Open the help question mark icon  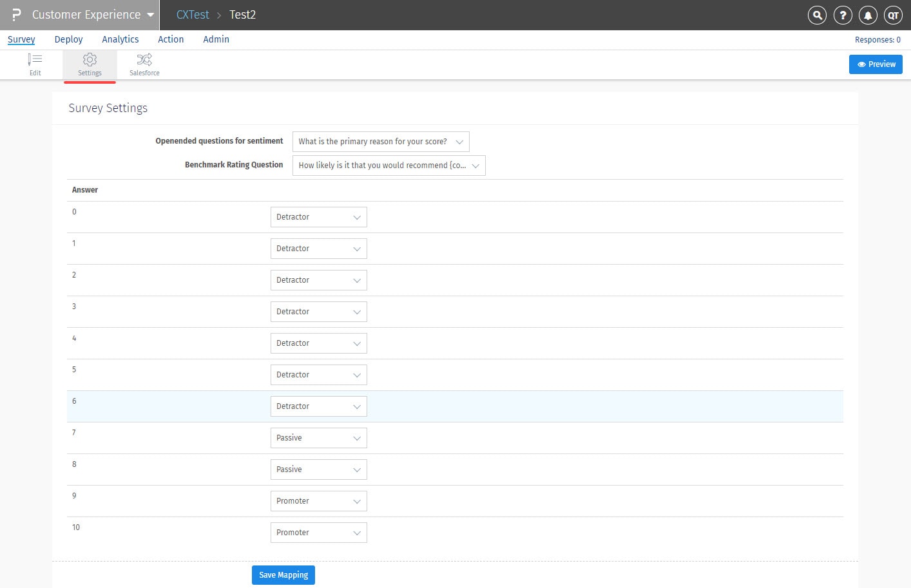click(x=843, y=15)
